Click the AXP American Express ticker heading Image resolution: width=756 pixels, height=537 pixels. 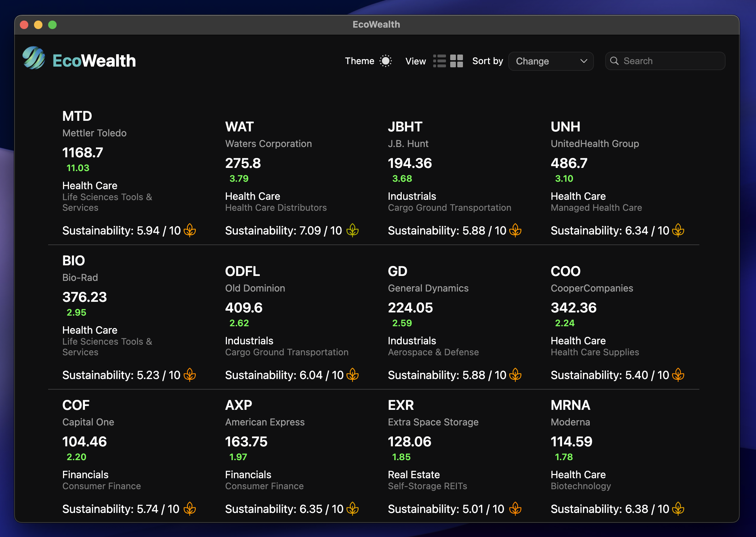pos(239,405)
